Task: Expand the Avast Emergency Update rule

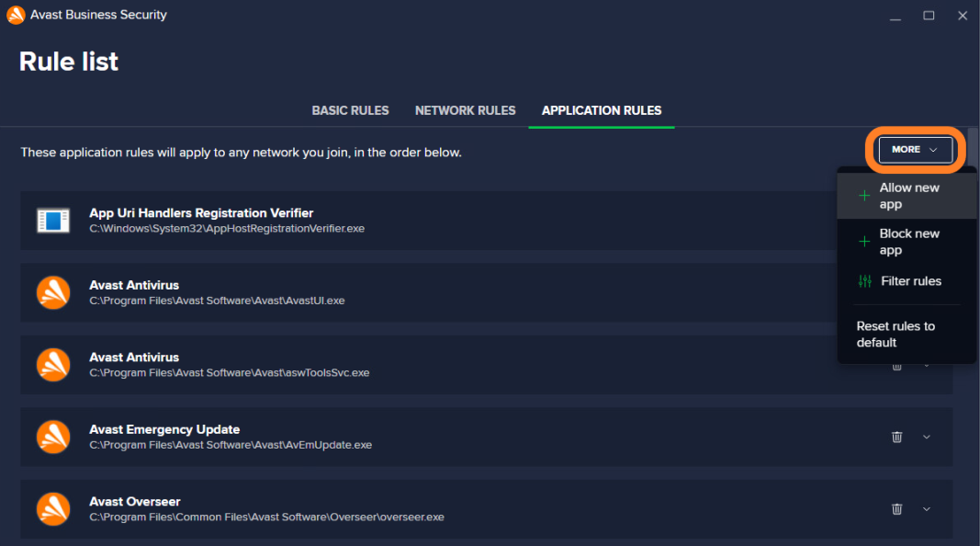Action: point(927,437)
